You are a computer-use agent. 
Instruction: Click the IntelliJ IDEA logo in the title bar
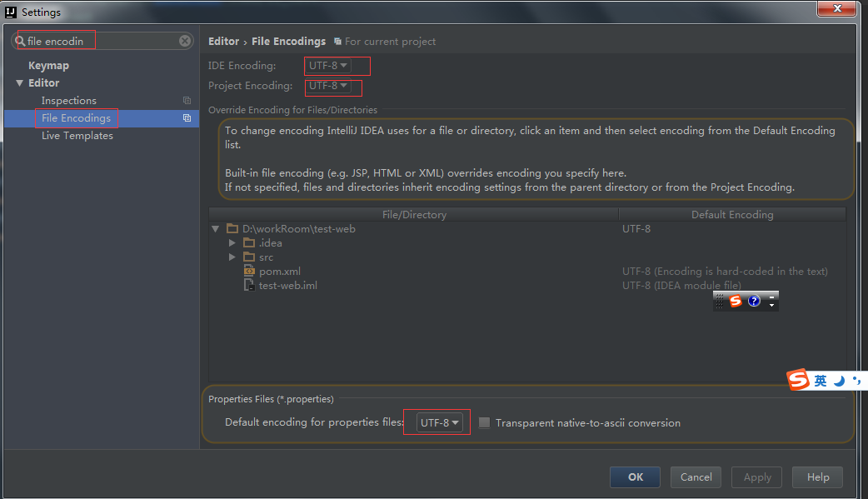click(11, 12)
